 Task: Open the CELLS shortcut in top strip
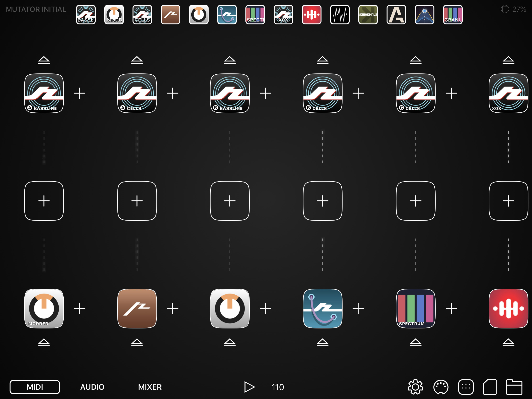142,15
